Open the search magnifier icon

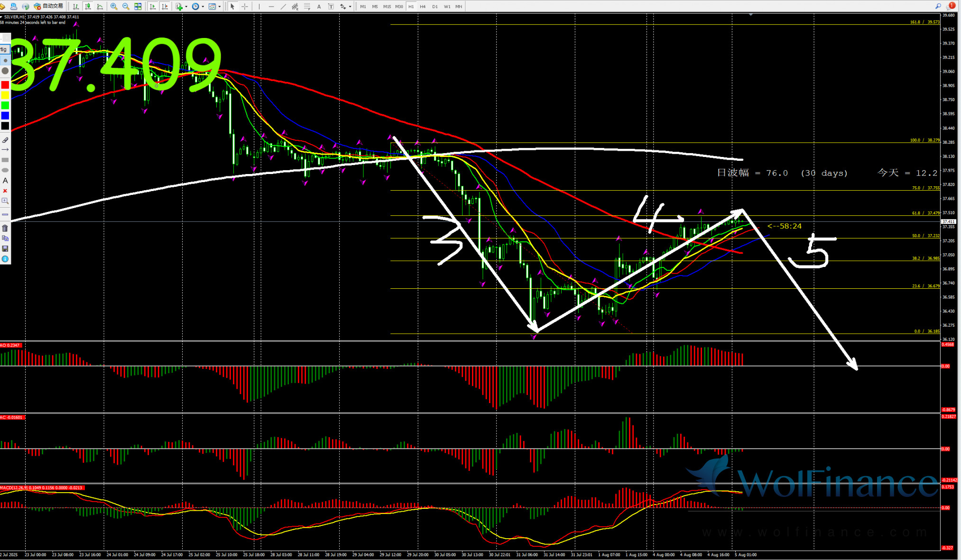[x=938, y=6]
